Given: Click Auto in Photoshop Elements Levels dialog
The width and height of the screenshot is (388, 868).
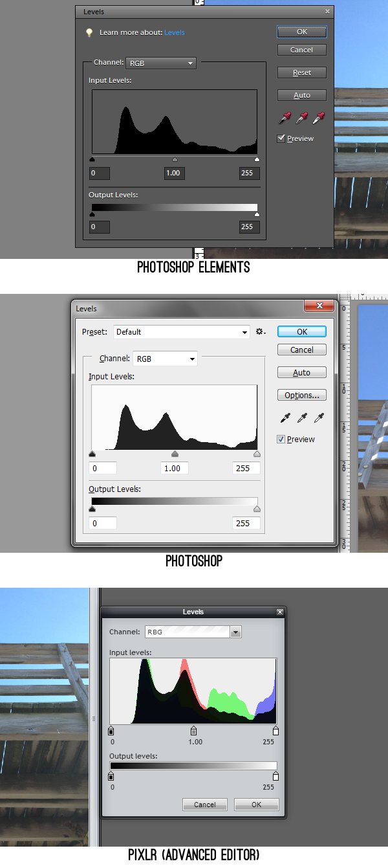Looking at the screenshot, I should pyautogui.click(x=301, y=95).
